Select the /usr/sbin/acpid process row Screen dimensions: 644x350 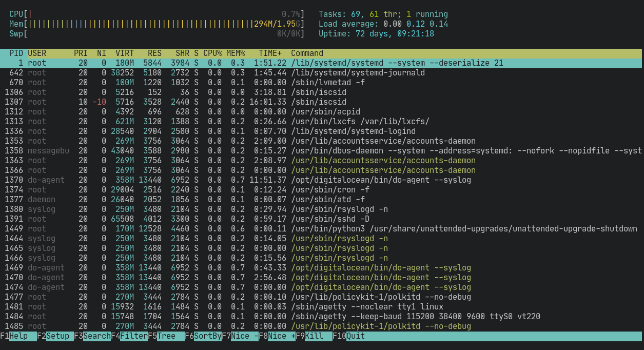pyautogui.click(x=321, y=112)
